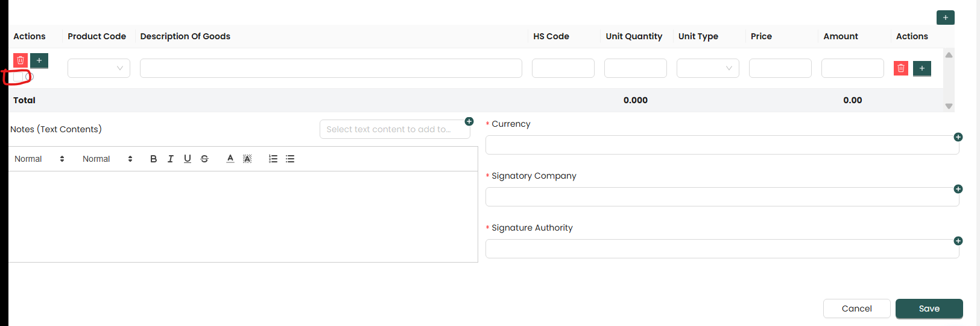Click the Total row label
This screenshot has width=980, height=326.
tap(25, 100)
